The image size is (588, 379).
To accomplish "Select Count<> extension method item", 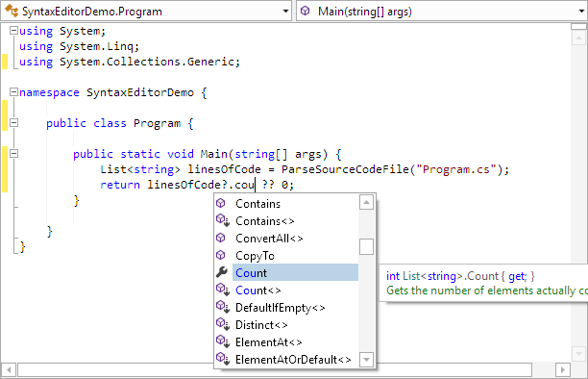I will pos(295,290).
